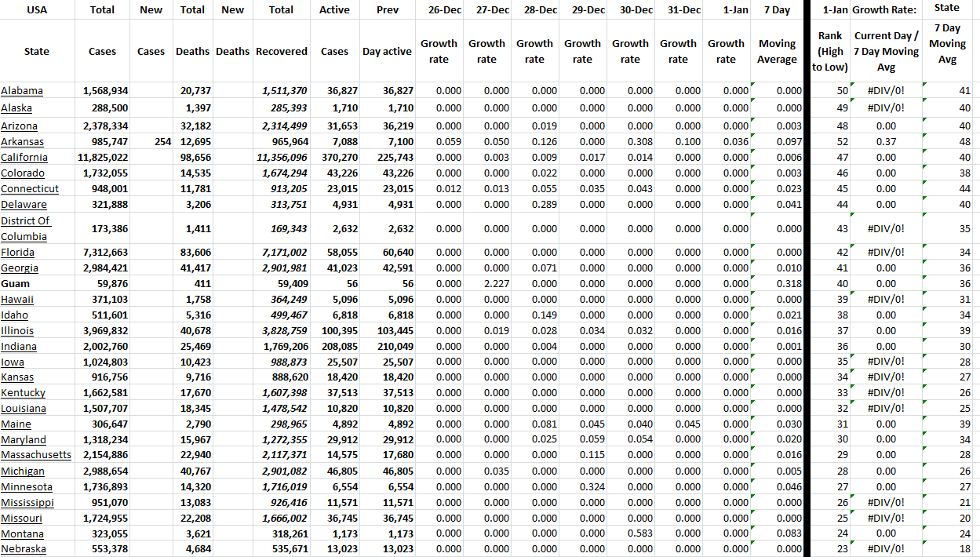Click the Louisiana link
The width and height of the screenshot is (980, 557).
[x=24, y=409]
